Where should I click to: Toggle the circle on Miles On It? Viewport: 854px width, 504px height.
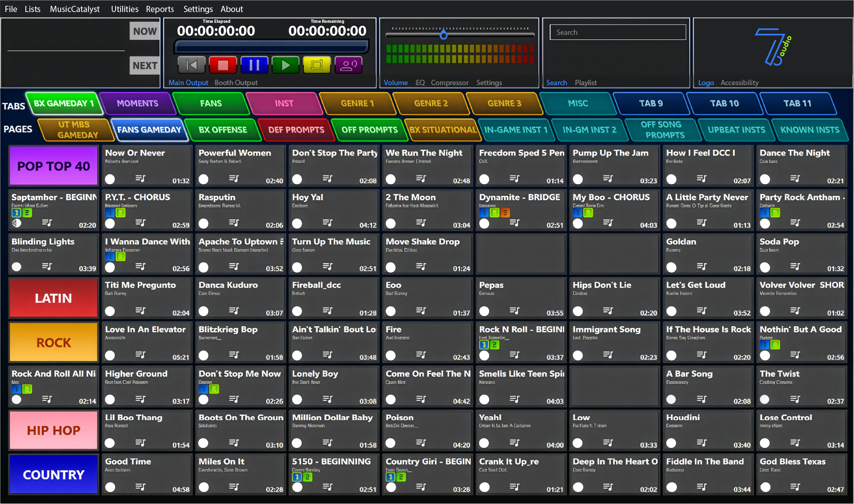coord(204,487)
